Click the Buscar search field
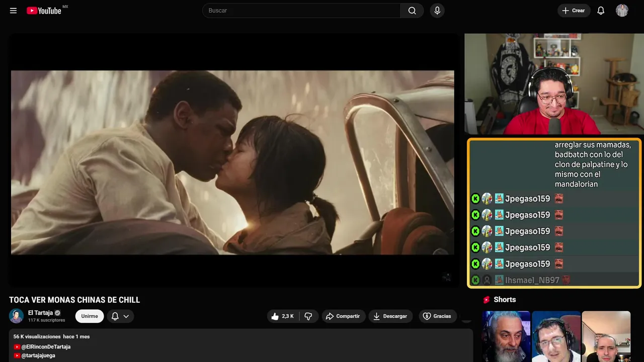This screenshot has height=362, width=644. (x=301, y=11)
